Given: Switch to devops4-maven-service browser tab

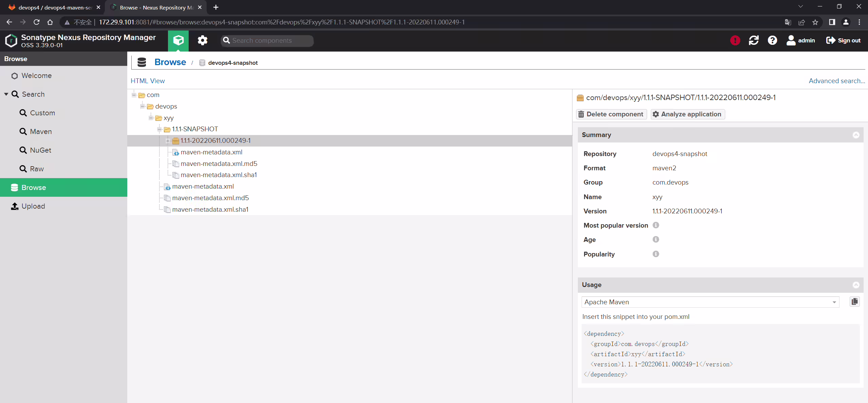Looking at the screenshot, I should [x=54, y=7].
